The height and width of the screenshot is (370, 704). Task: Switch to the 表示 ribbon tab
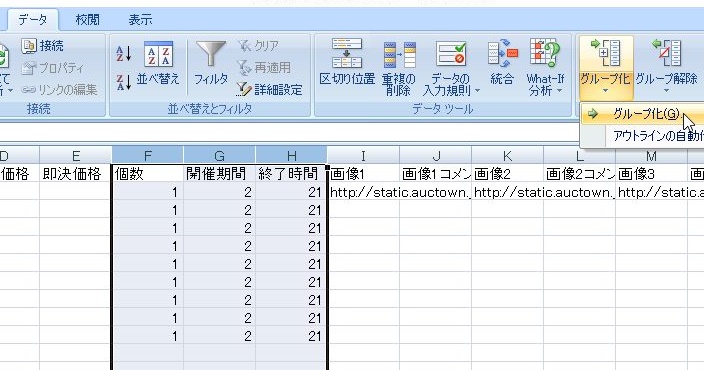(x=140, y=20)
